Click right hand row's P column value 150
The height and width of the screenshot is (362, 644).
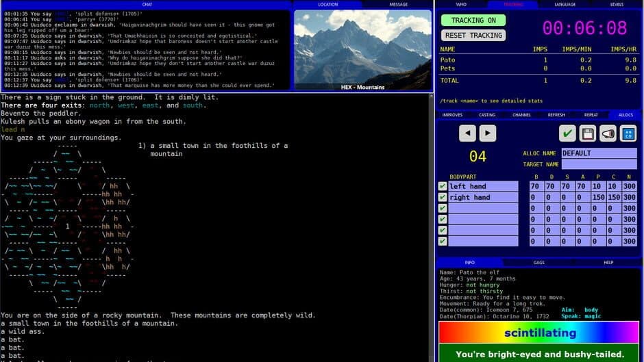(598, 197)
